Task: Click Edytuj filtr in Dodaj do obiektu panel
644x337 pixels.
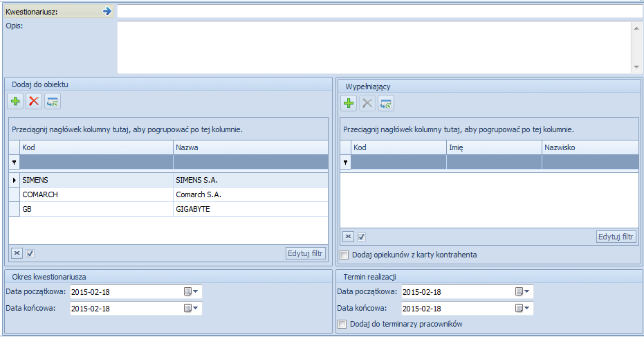Action: coord(306,253)
